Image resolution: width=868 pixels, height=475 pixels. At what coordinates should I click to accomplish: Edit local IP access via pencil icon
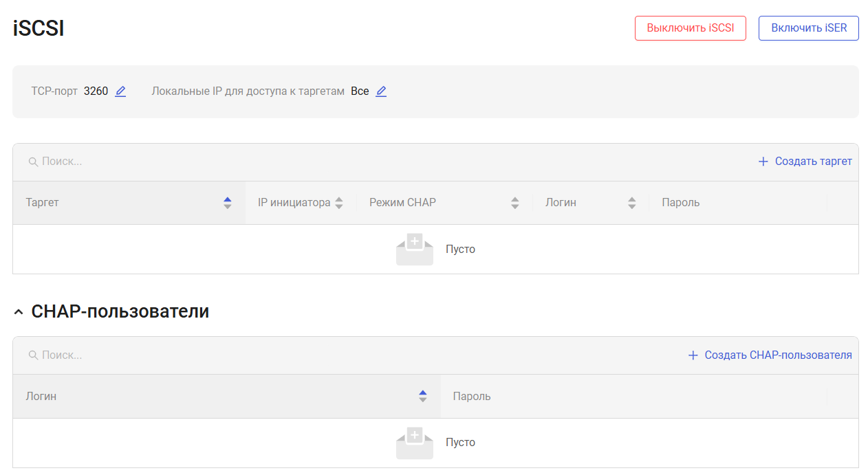point(381,91)
